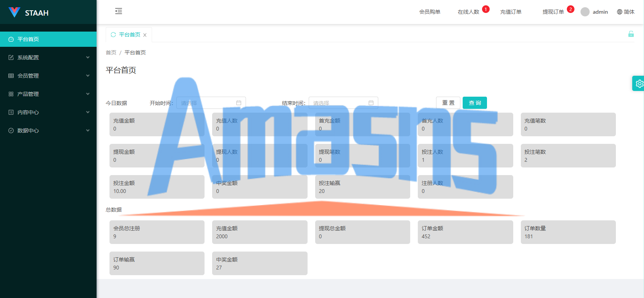Click the 查询 search button
The height and width of the screenshot is (298, 644).
tap(475, 103)
